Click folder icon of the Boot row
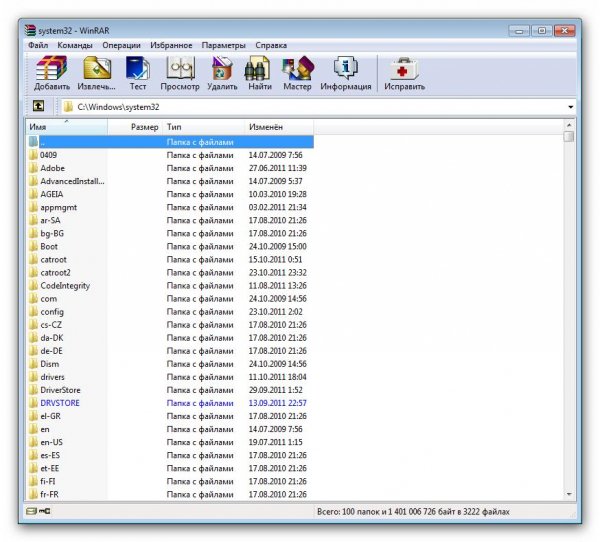The image size is (600, 542). coord(33,247)
